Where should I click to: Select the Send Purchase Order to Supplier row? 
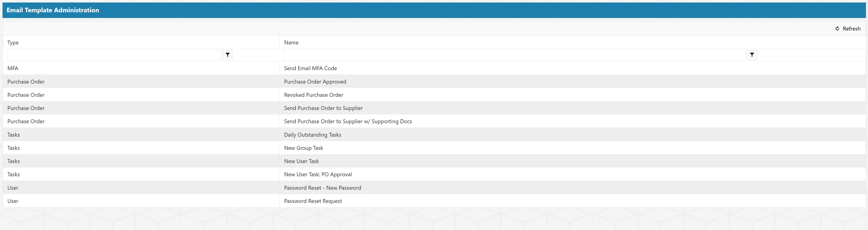coord(434,108)
